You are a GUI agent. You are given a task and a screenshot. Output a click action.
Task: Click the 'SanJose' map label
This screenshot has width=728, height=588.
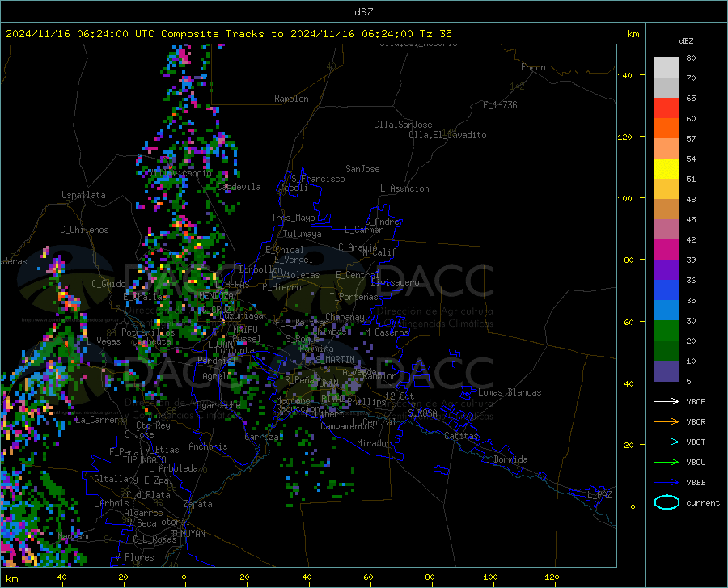(362, 169)
